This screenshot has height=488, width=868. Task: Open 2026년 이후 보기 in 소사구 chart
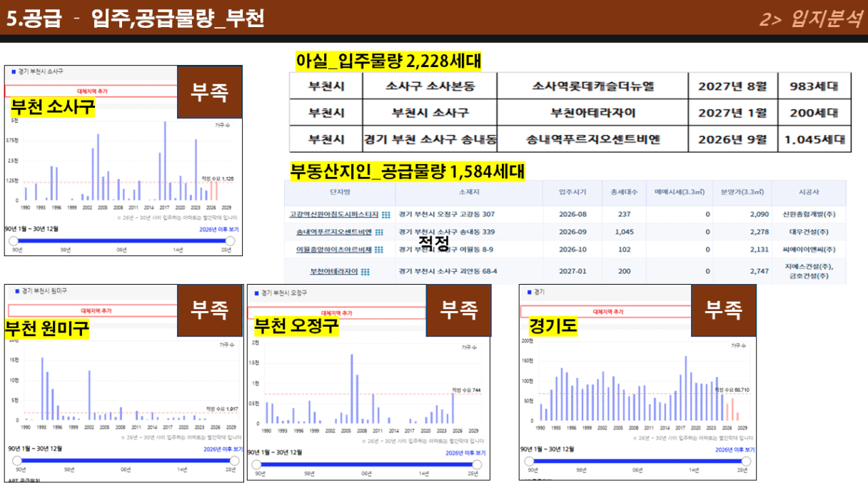[219, 230]
